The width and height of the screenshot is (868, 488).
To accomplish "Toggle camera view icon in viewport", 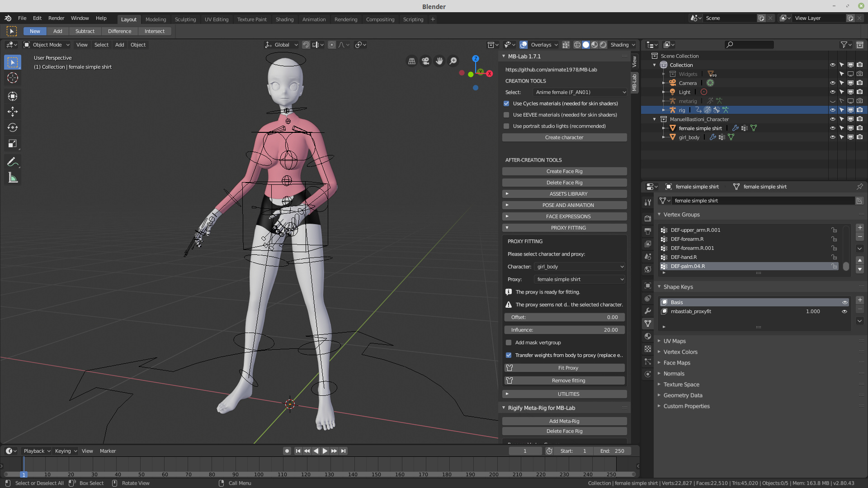I will click(425, 61).
